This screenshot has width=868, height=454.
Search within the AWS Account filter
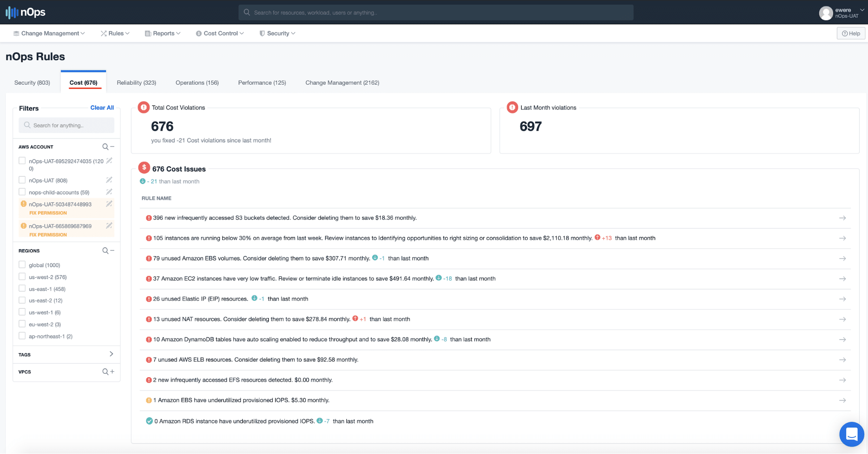[x=105, y=147]
